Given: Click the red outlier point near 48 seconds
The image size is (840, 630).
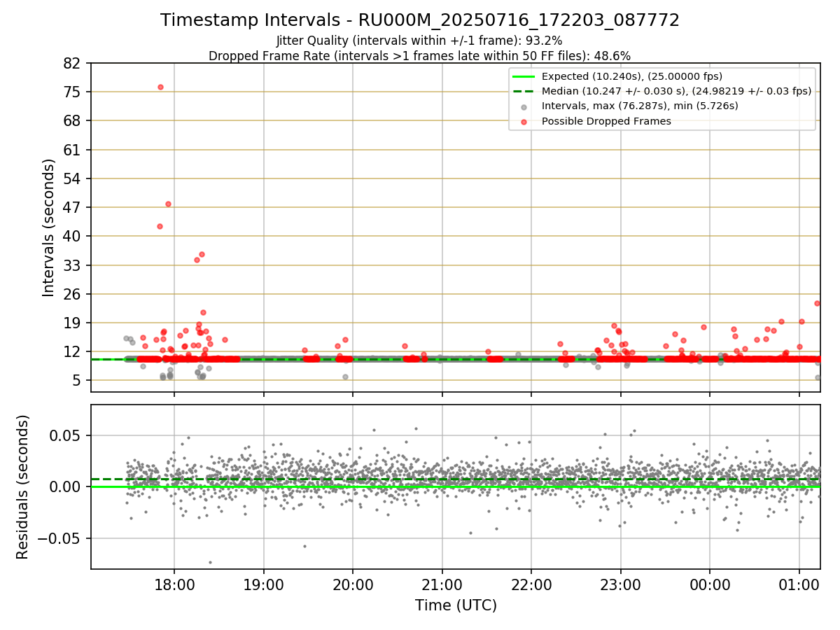Looking at the screenshot, I should (x=168, y=204).
